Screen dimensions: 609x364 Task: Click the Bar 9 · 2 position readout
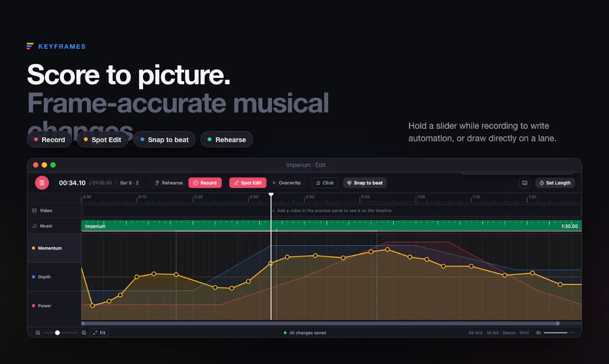click(x=129, y=183)
